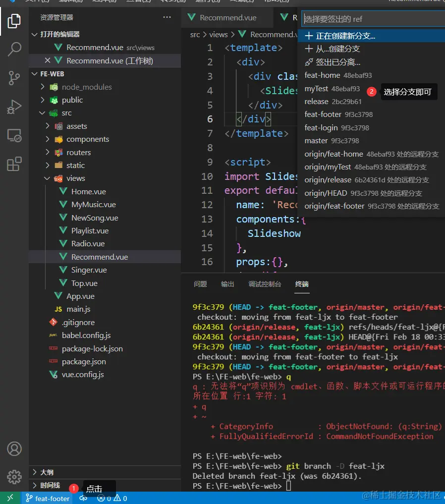Image resolution: width=445 pixels, height=504 pixels.
Task: Click the feat-footer branch in status bar
Action: [x=48, y=498]
